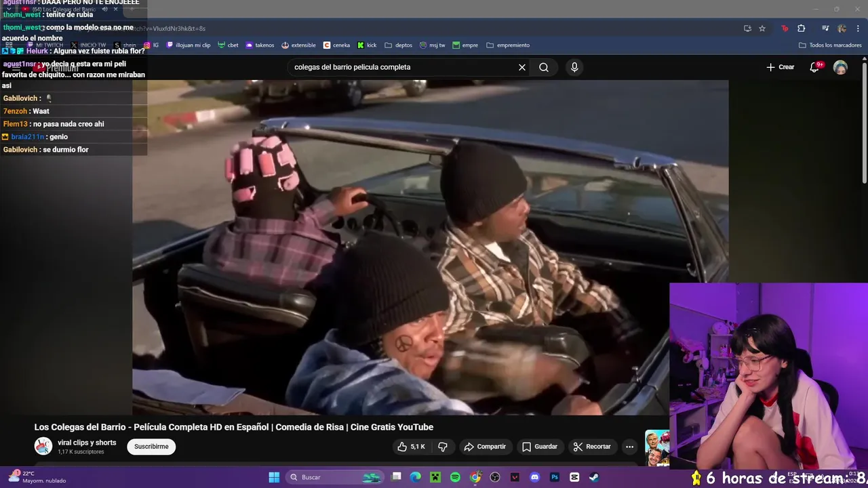Switch to Google Chrome taskbar icon
This screenshot has width=868, height=488.
point(475,477)
